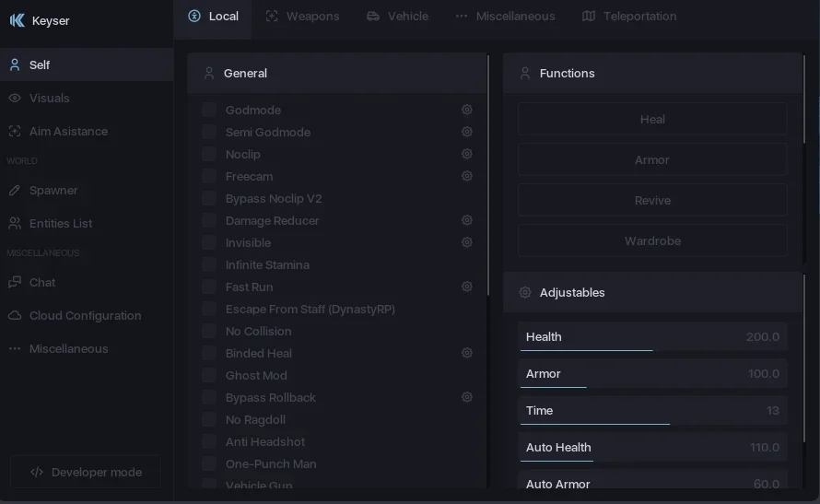Toggle the Damage Reducer checkbox
This screenshot has height=504, width=820.
click(x=208, y=220)
